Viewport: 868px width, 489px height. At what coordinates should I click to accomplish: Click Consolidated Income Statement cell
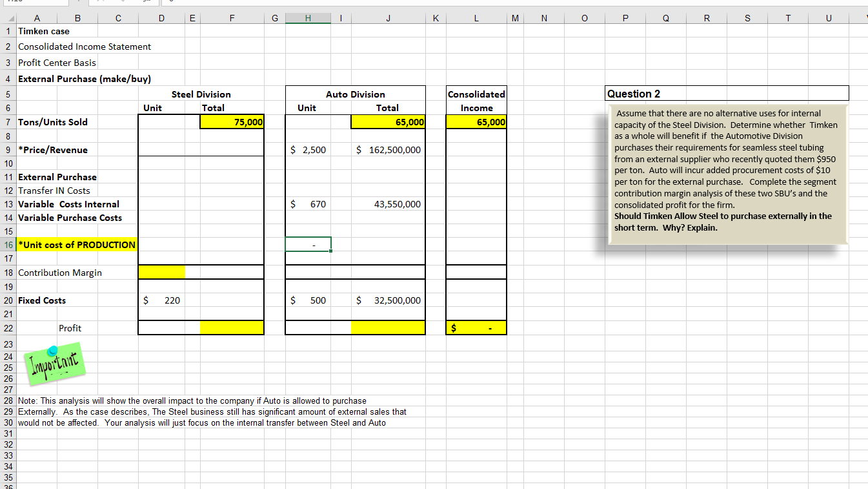(85, 47)
